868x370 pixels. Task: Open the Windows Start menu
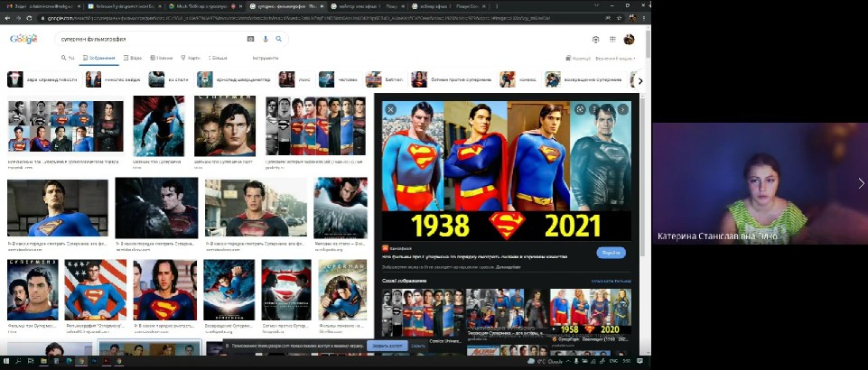(6, 361)
